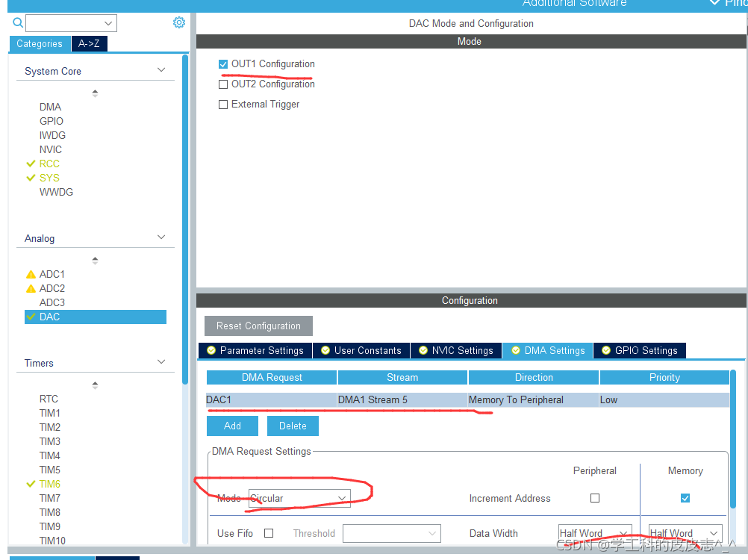Click the Low priority cell
Image resolution: width=748 pixels, height=560 pixels.
(x=664, y=399)
